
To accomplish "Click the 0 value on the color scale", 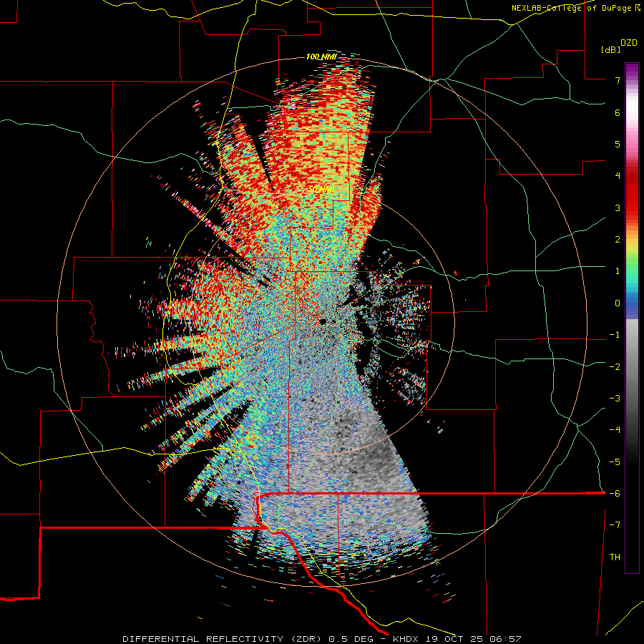I will click(x=618, y=303).
